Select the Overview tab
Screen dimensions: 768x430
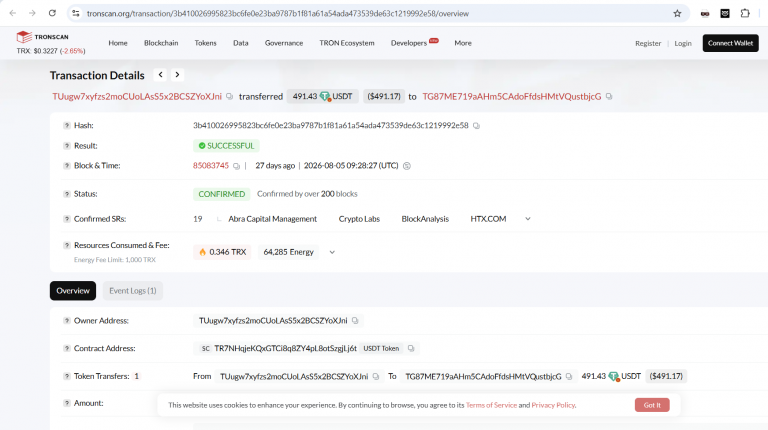pos(72,291)
